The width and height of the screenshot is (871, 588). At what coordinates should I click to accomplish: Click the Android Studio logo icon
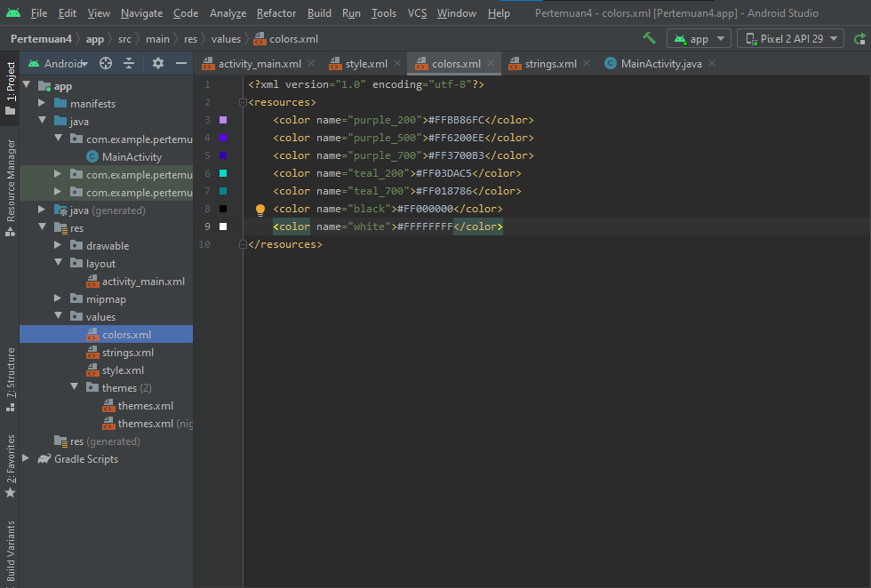pyautogui.click(x=13, y=12)
